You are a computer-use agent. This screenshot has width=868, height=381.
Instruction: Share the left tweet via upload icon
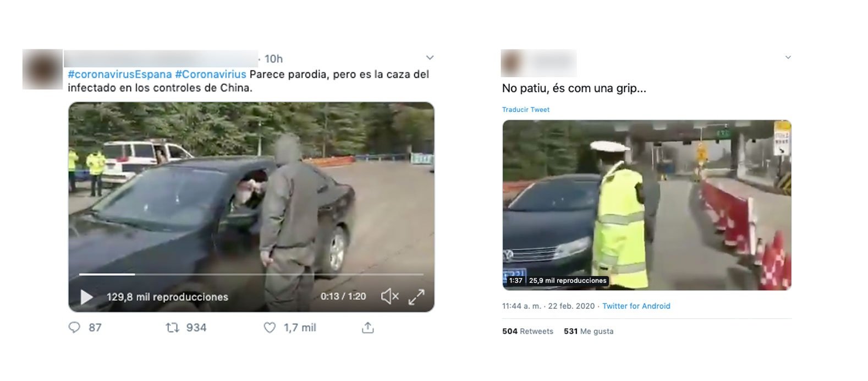pyautogui.click(x=368, y=328)
